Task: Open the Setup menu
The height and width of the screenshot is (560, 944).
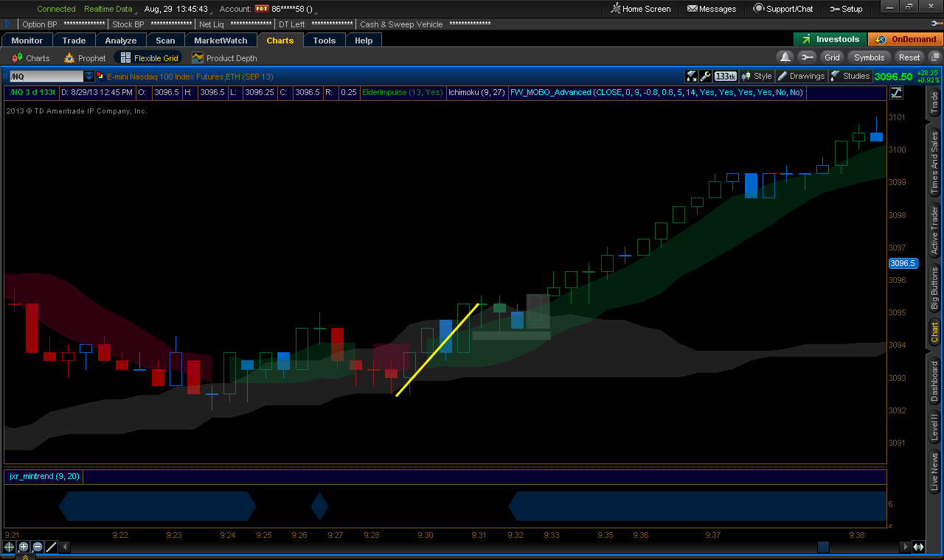Action: pyautogui.click(x=846, y=9)
